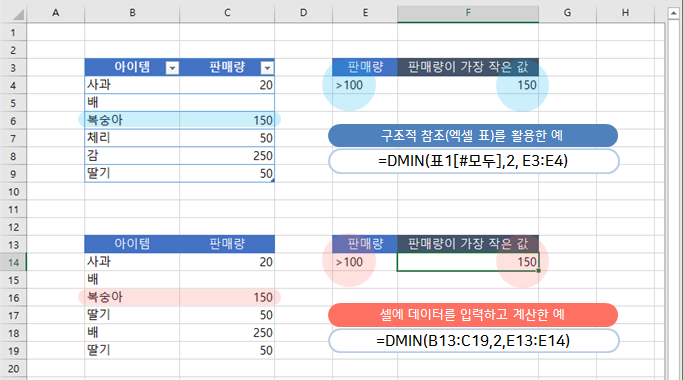Screen dimensions: 683x380
Task: Select column A header
Action: (x=56, y=13)
